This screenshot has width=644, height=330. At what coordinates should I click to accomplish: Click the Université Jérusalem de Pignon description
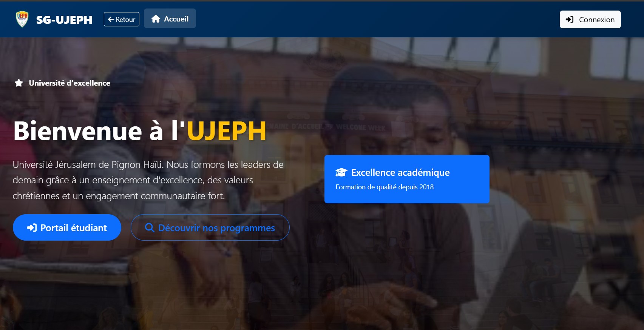tap(148, 180)
